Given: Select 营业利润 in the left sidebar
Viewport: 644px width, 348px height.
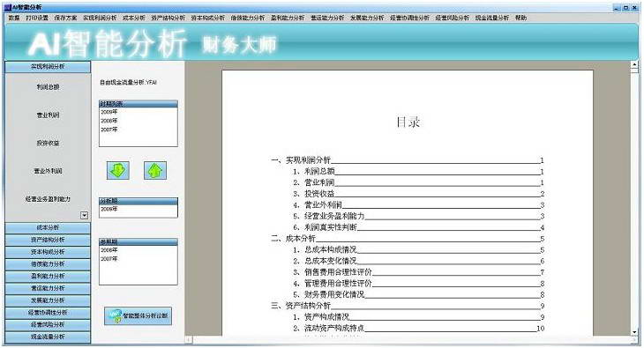Looking at the screenshot, I should coord(48,115).
